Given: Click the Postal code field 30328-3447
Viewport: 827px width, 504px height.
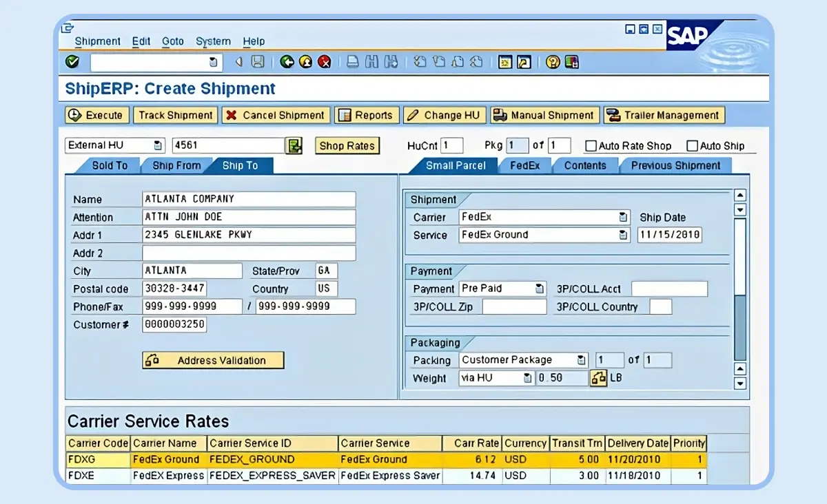Looking at the screenshot, I should [174, 288].
